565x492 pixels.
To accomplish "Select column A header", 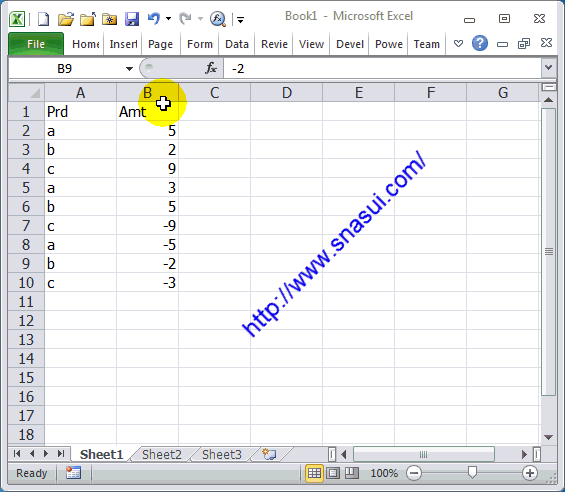I will coord(80,93).
